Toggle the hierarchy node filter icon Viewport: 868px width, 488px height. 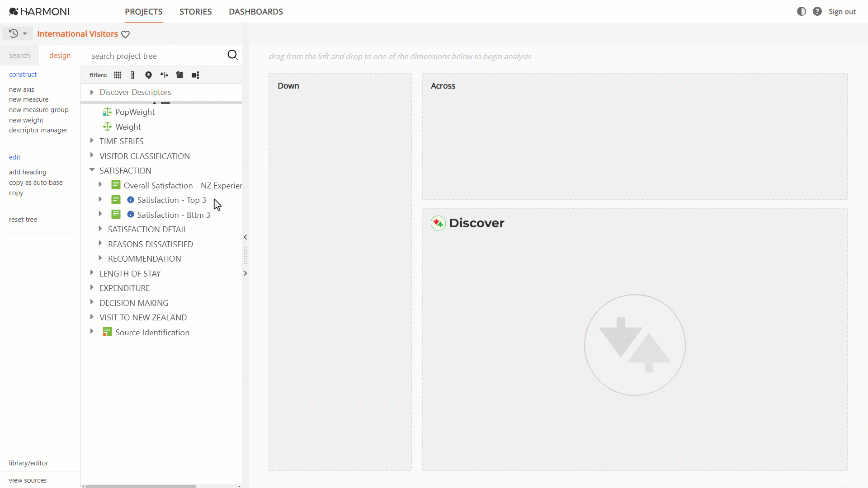coord(195,75)
